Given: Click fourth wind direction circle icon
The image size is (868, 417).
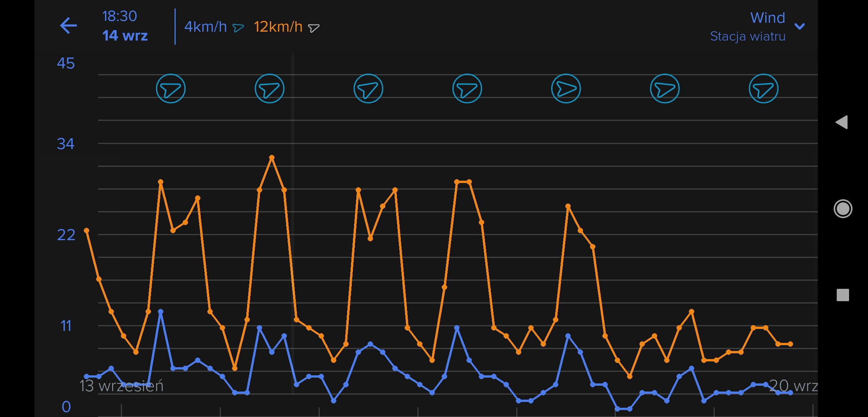Looking at the screenshot, I should [467, 88].
